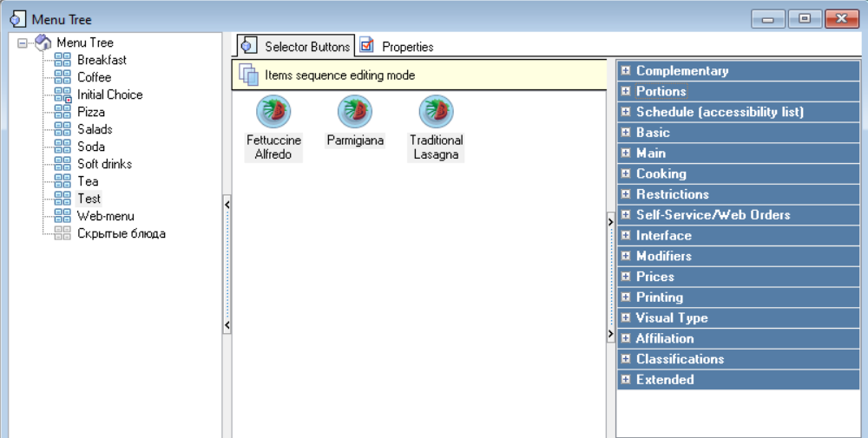
Task: Select Web-menu in the tree
Action: pyautogui.click(x=105, y=216)
